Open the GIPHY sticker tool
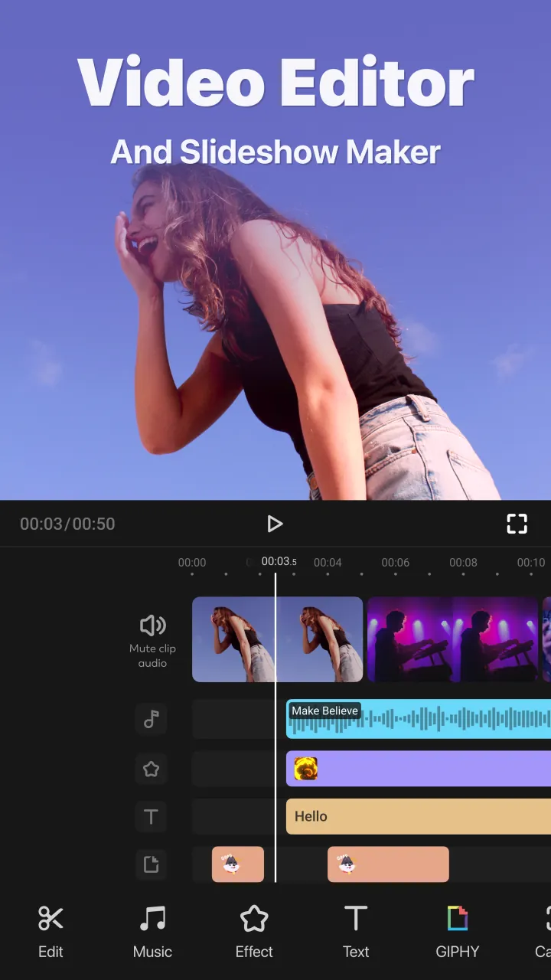This screenshot has height=980, width=551. (458, 931)
